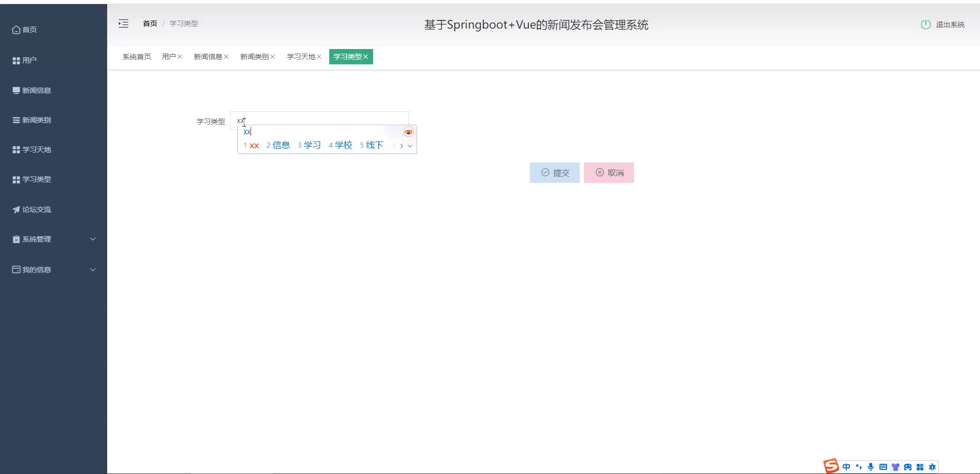Click the power icon for 退出系统
The image size is (980, 474).
(925, 25)
